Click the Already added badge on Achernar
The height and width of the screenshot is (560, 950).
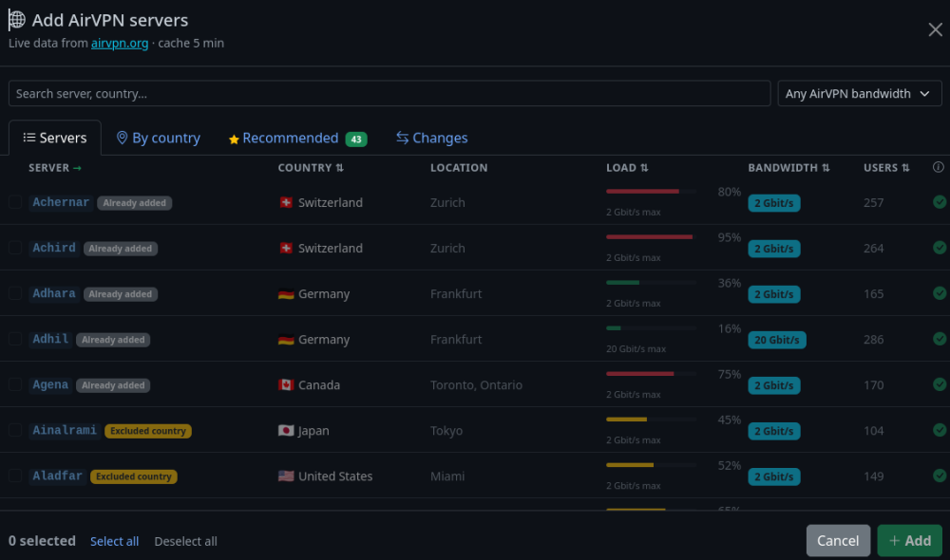pyautogui.click(x=135, y=203)
